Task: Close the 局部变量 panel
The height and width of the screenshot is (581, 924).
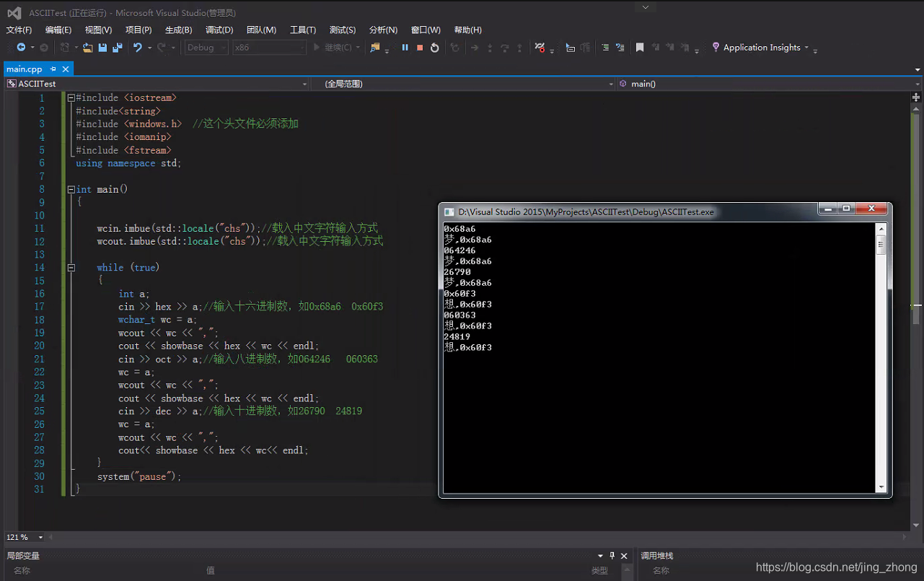Action: [625, 556]
